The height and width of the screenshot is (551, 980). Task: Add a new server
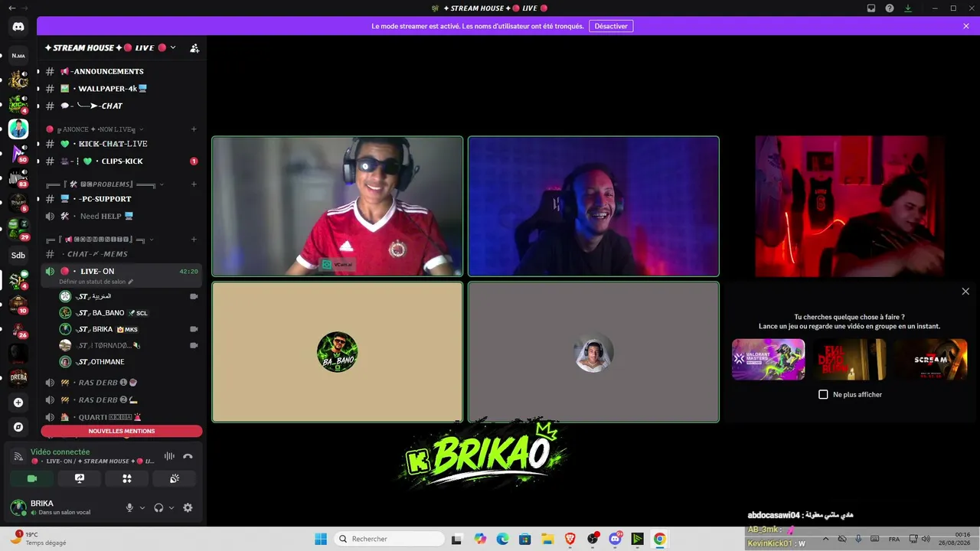(18, 403)
